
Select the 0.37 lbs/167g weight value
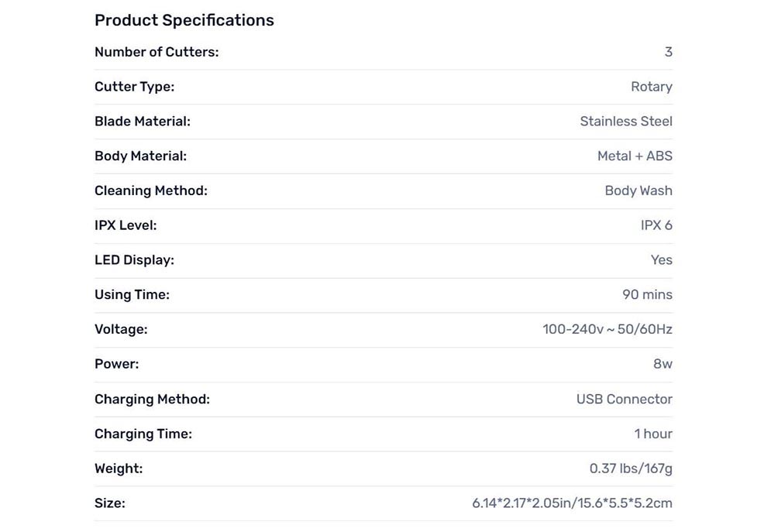631,469
